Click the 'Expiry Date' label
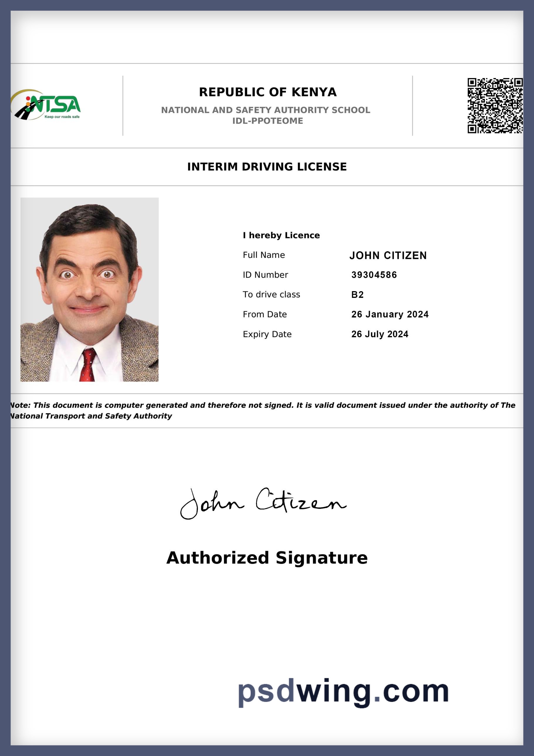Screen dimensions: 534x756 pyautogui.click(x=267, y=334)
